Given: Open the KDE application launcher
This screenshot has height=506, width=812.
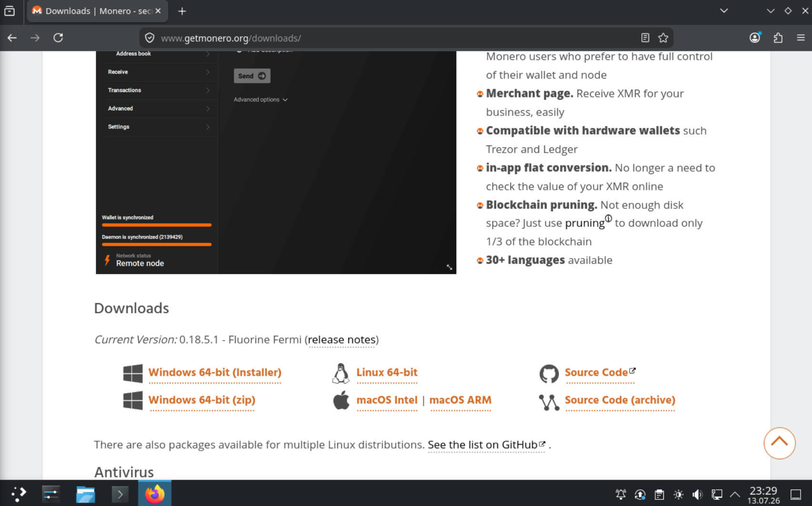Looking at the screenshot, I should pyautogui.click(x=18, y=494).
